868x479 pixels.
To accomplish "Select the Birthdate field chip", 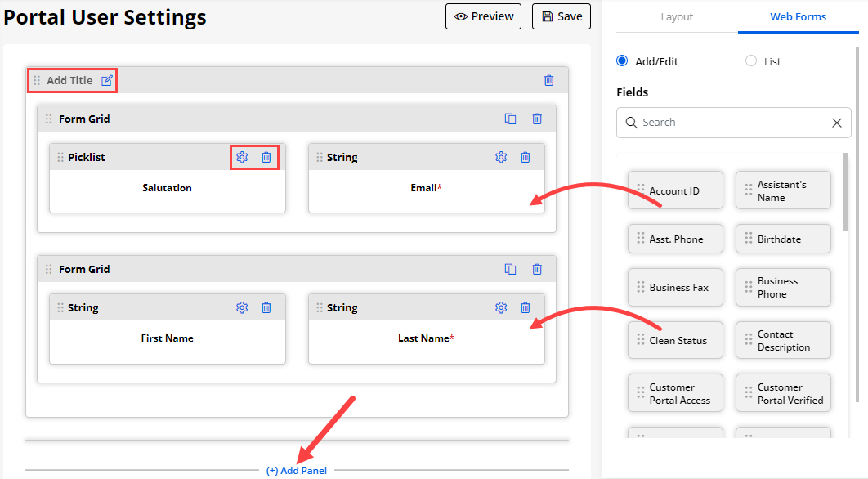I will click(x=783, y=239).
